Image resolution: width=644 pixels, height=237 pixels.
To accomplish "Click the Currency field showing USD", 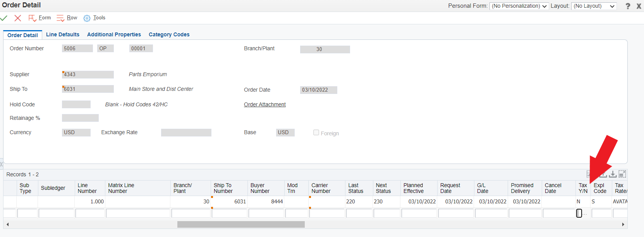I will 76,133.
